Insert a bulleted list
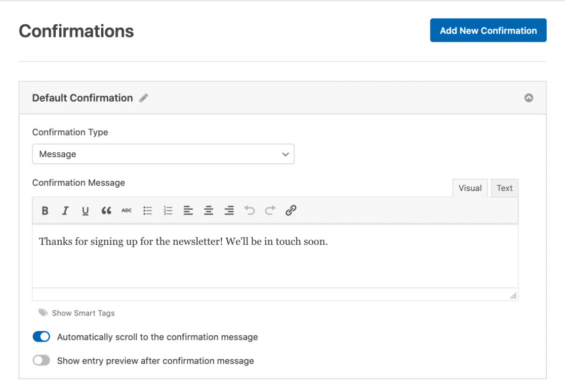The image size is (565, 392). pyautogui.click(x=147, y=210)
